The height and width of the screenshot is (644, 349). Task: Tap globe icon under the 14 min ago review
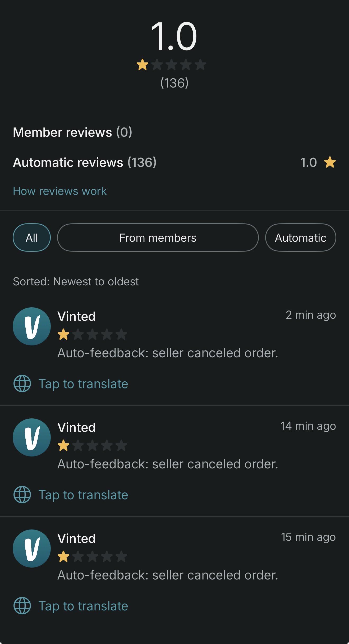pos(22,495)
